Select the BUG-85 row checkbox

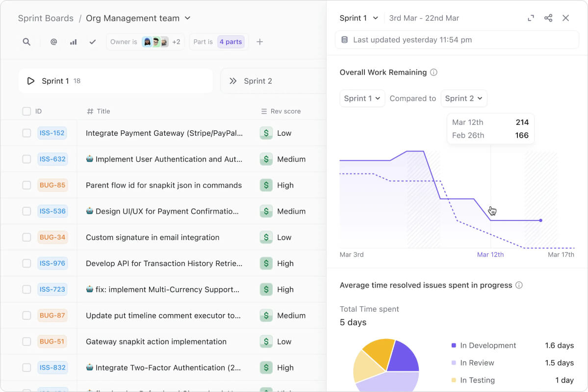pos(26,185)
